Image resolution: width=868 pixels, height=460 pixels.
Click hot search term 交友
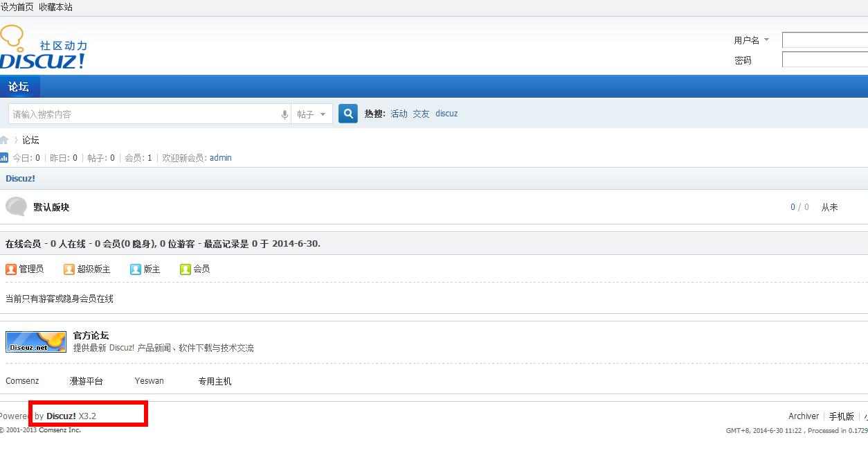tap(422, 114)
